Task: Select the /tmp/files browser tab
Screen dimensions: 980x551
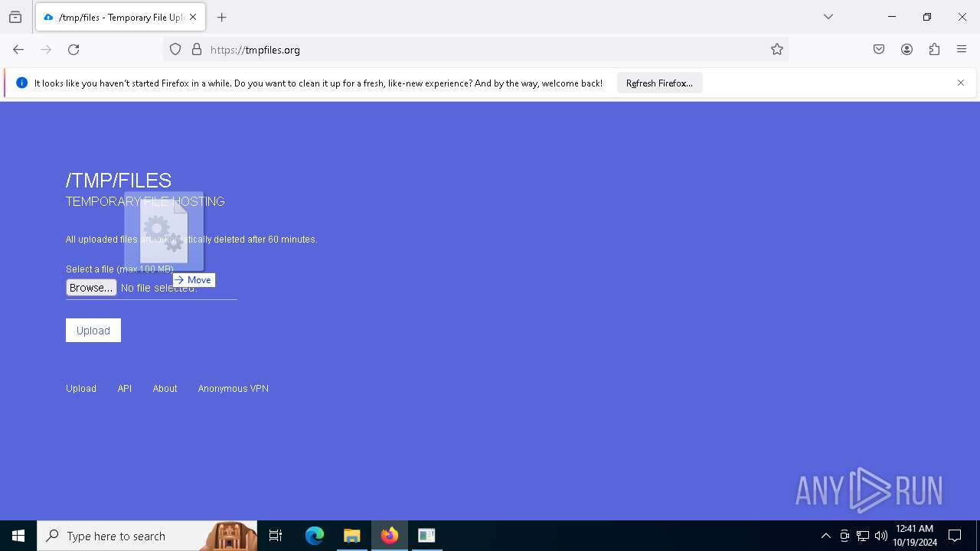Action: coord(120,17)
